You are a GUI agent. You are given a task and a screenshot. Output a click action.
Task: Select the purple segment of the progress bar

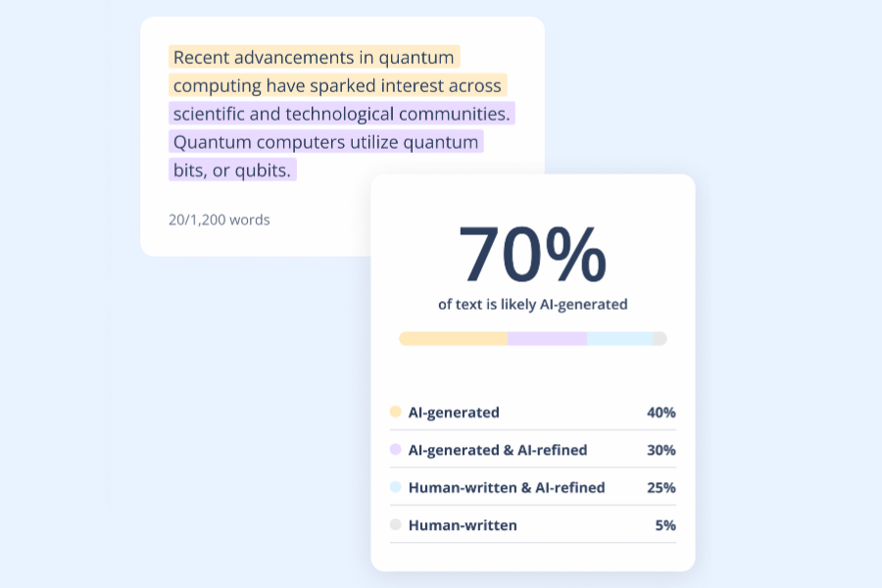(547, 338)
